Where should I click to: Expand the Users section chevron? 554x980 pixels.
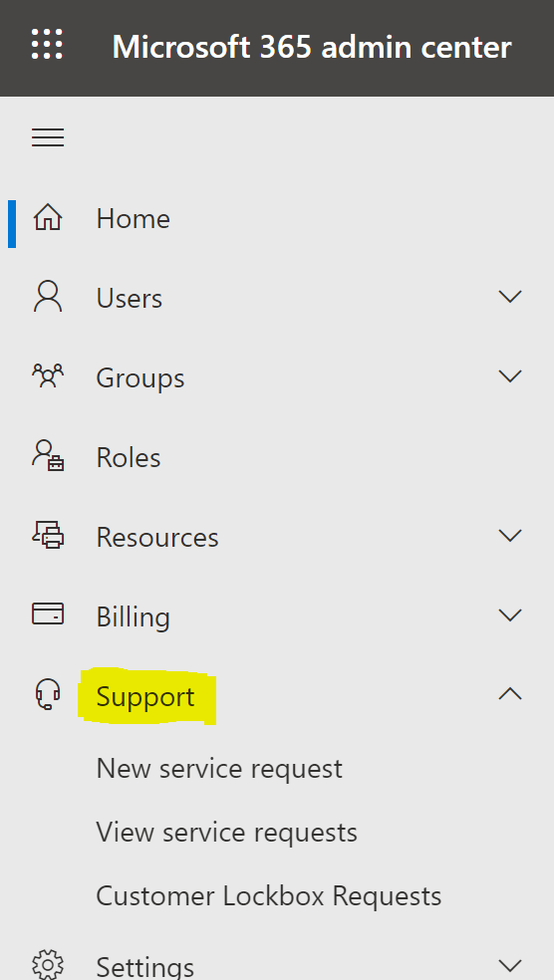pos(510,296)
